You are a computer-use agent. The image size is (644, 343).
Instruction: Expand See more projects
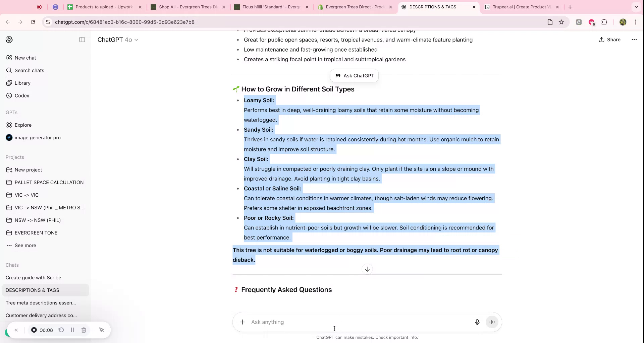click(x=25, y=246)
